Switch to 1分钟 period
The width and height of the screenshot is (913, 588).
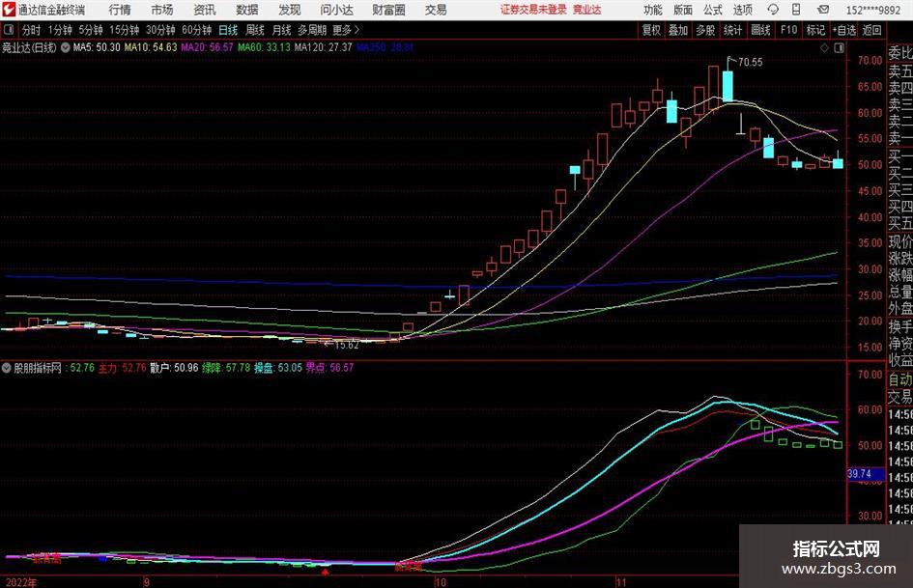[x=60, y=30]
